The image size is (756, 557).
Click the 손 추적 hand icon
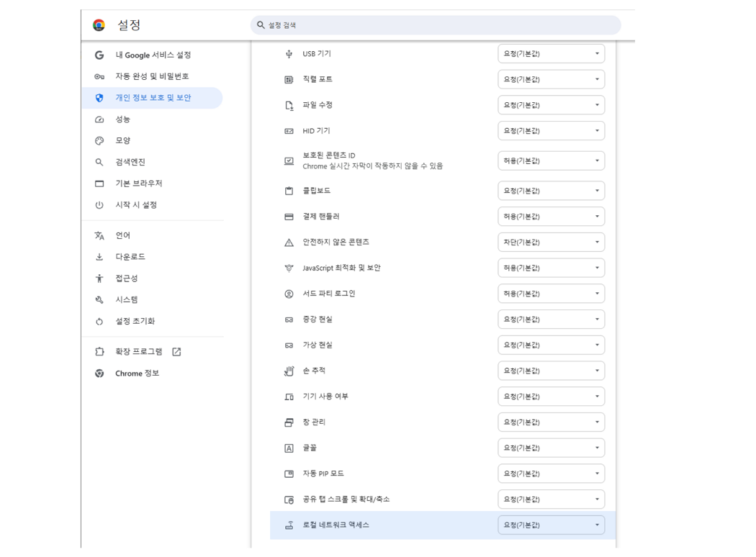pyautogui.click(x=289, y=371)
